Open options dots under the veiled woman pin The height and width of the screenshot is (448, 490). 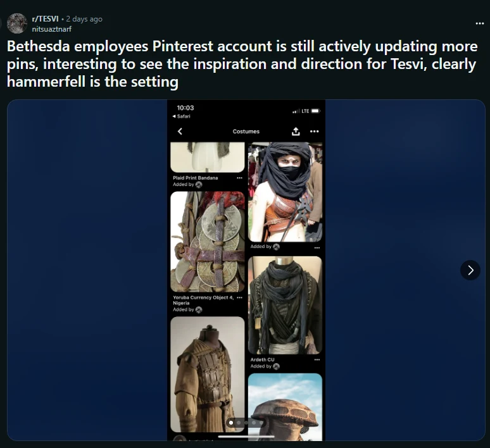point(317,248)
